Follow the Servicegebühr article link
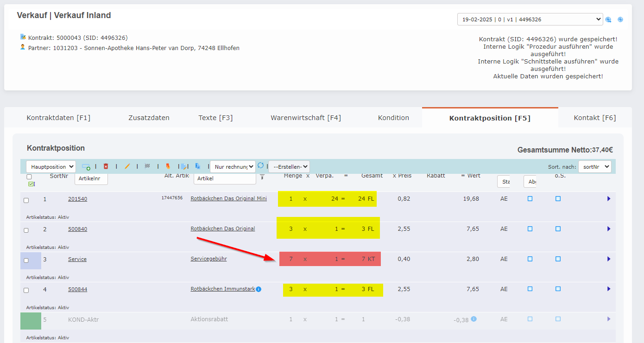This screenshot has width=644, height=343. pyautogui.click(x=208, y=259)
